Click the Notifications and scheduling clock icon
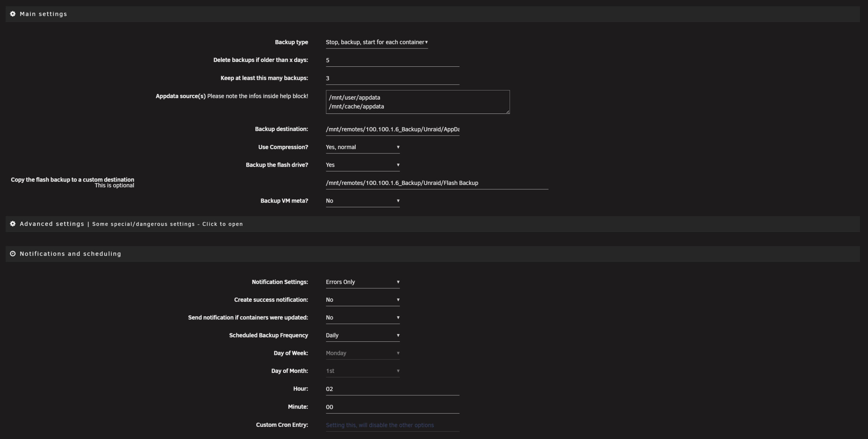 tap(13, 254)
